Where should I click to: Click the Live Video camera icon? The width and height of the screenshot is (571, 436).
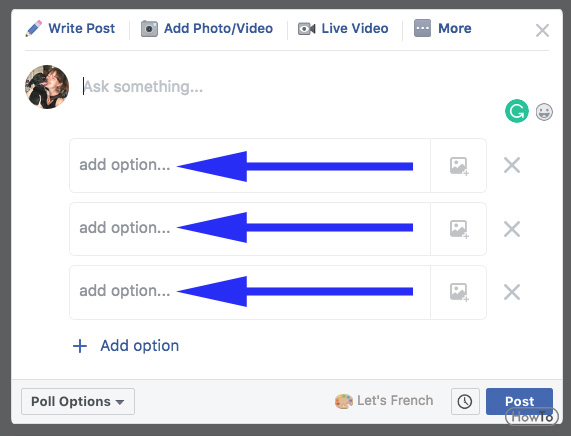point(307,29)
